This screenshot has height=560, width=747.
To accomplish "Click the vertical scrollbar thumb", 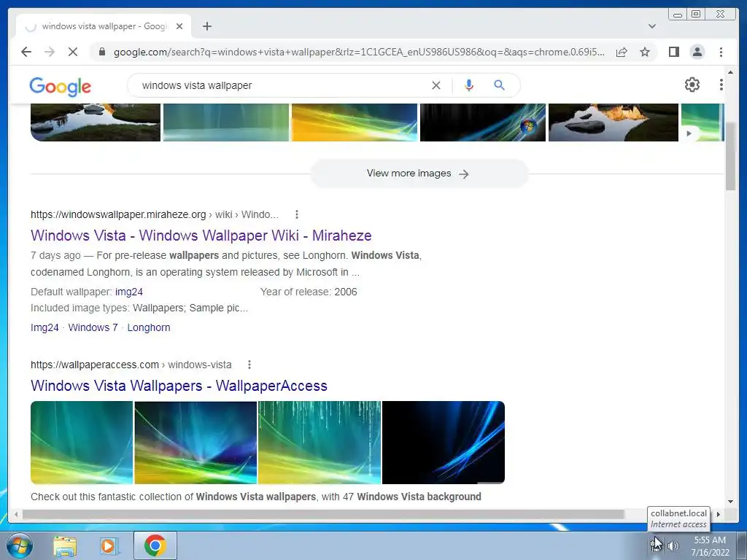I will [x=730, y=156].
